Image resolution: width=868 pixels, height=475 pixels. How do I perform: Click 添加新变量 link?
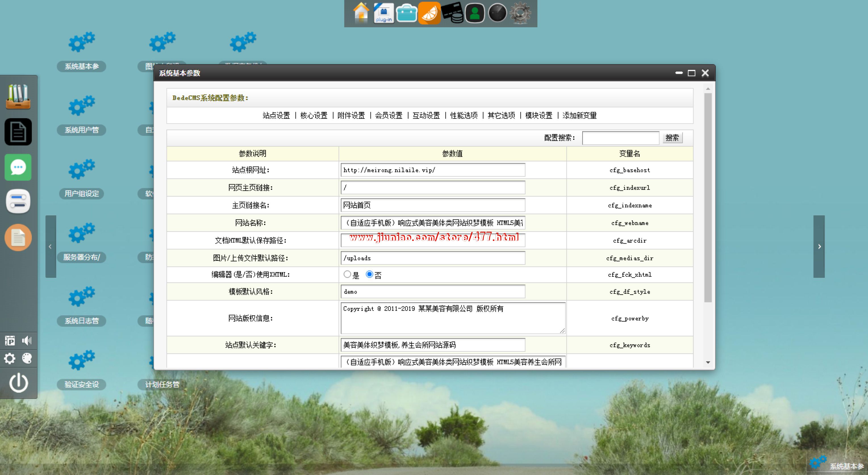(579, 115)
